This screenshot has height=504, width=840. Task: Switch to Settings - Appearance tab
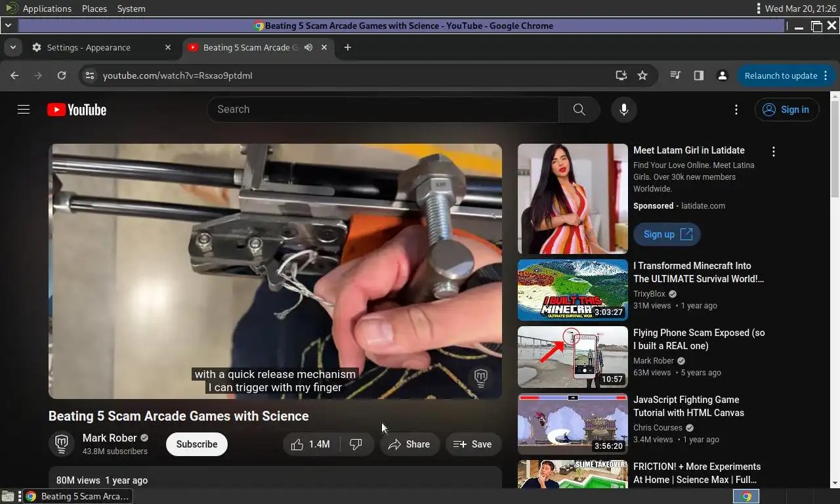(101, 47)
